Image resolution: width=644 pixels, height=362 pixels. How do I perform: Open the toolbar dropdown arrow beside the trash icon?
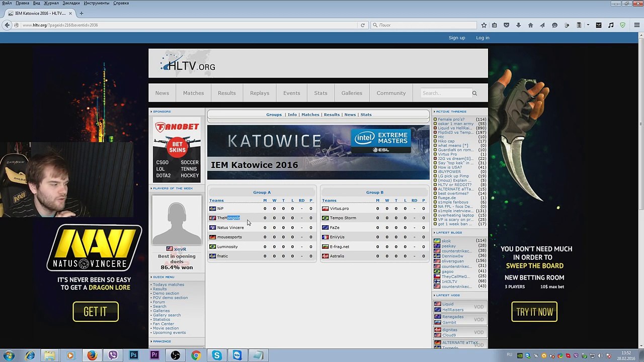pos(588,25)
